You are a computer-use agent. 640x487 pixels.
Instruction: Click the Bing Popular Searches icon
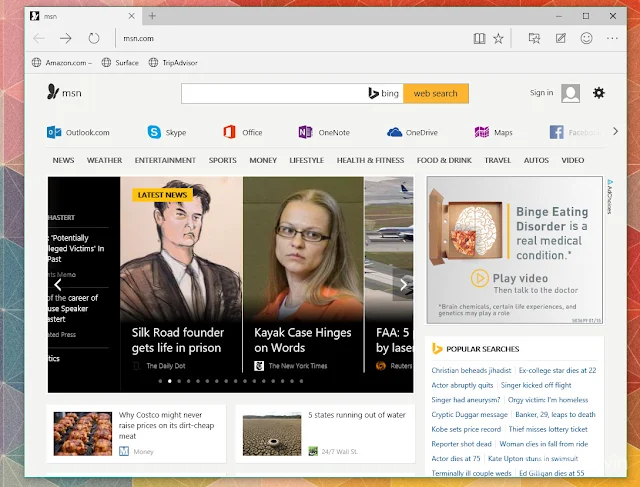click(x=437, y=349)
